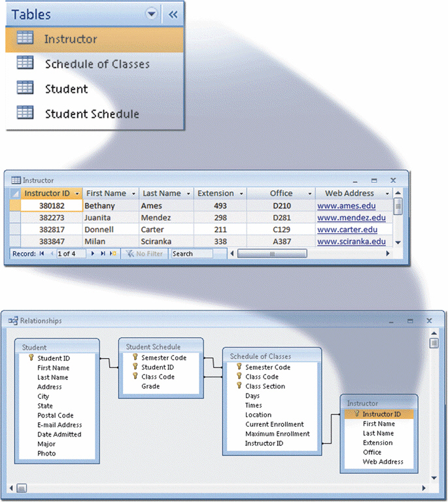Screen dimensions: 448x502
Task: Go to last record navigation button
Action: [x=102, y=254]
